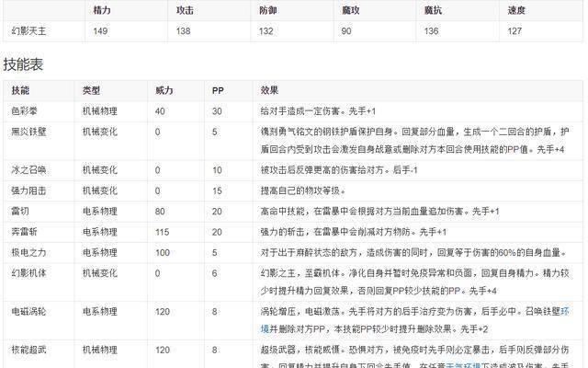This screenshot has height=368, width=588.
Task: Click power value 40 for 色彩拳
Action: coord(160,111)
